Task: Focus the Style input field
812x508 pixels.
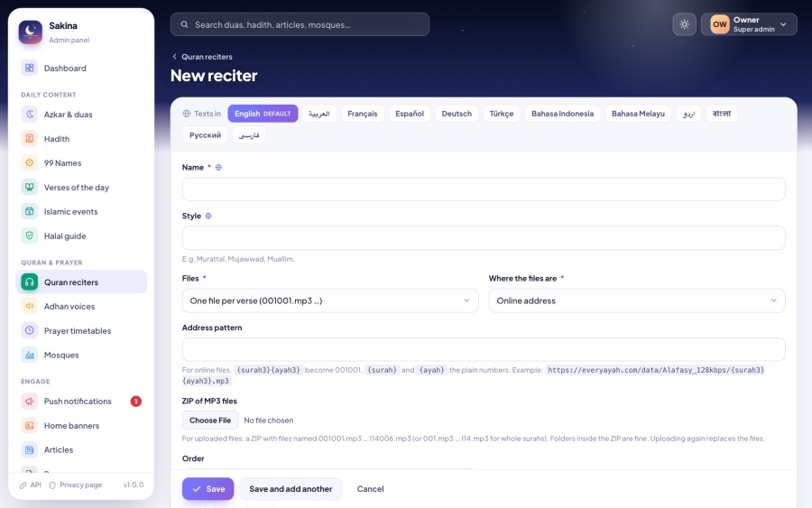Action: click(x=484, y=237)
